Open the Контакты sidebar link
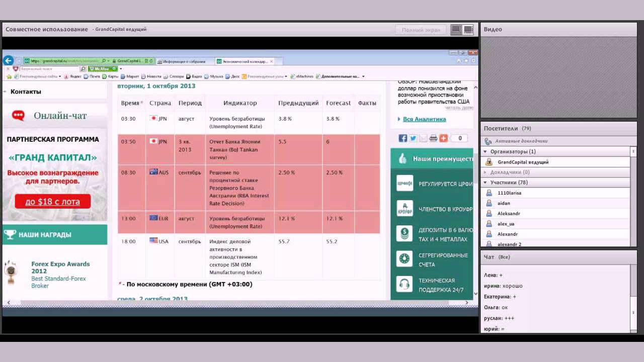 26,92
